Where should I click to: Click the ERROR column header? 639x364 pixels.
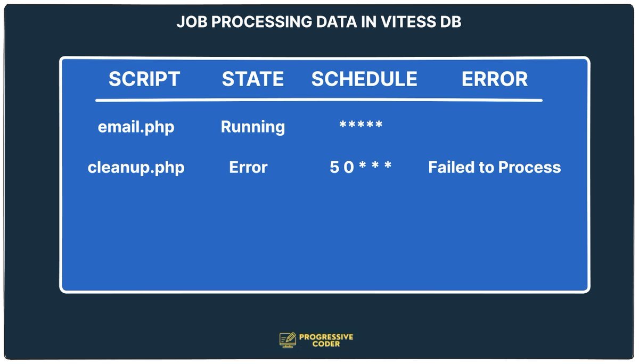(494, 79)
